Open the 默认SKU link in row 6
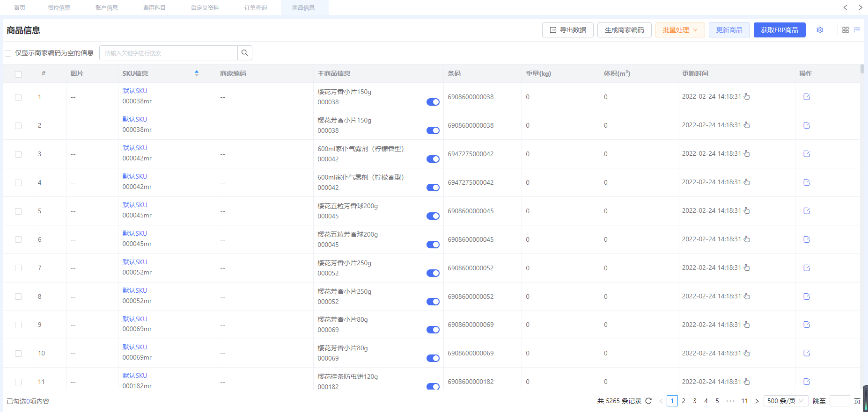This screenshot has width=868, height=412. pos(135,233)
